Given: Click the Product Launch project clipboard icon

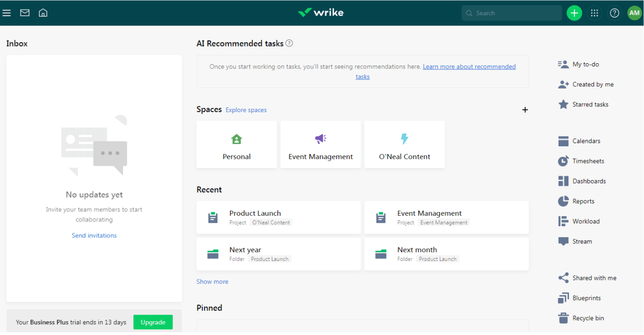Looking at the screenshot, I should [x=213, y=217].
